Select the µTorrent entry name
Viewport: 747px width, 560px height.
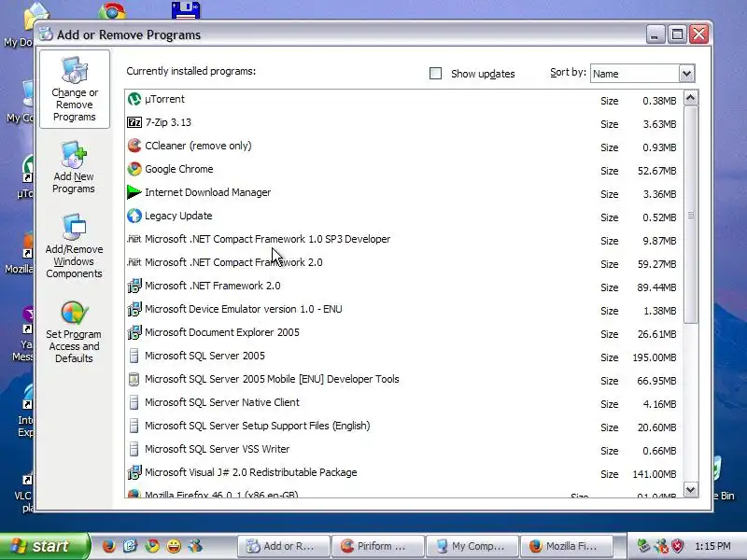pos(165,99)
